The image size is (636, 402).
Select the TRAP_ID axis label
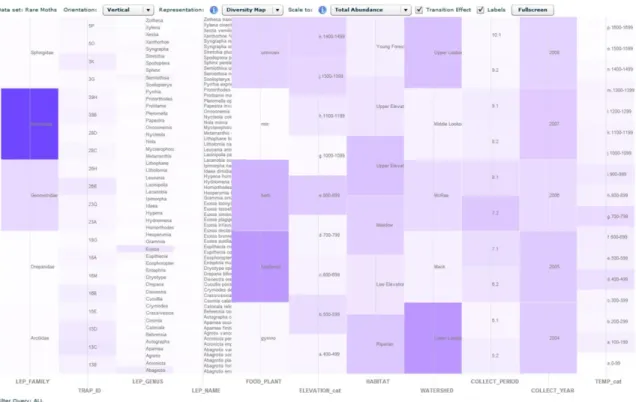coord(89,390)
